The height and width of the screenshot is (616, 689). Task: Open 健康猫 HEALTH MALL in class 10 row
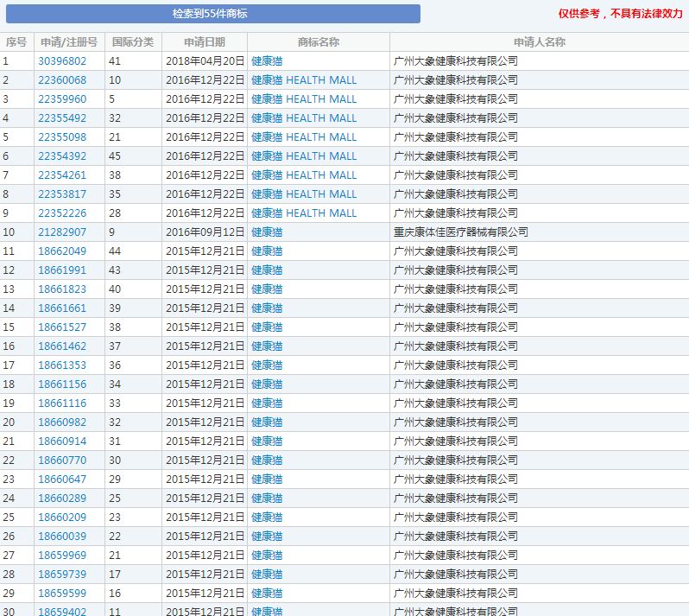coord(304,80)
